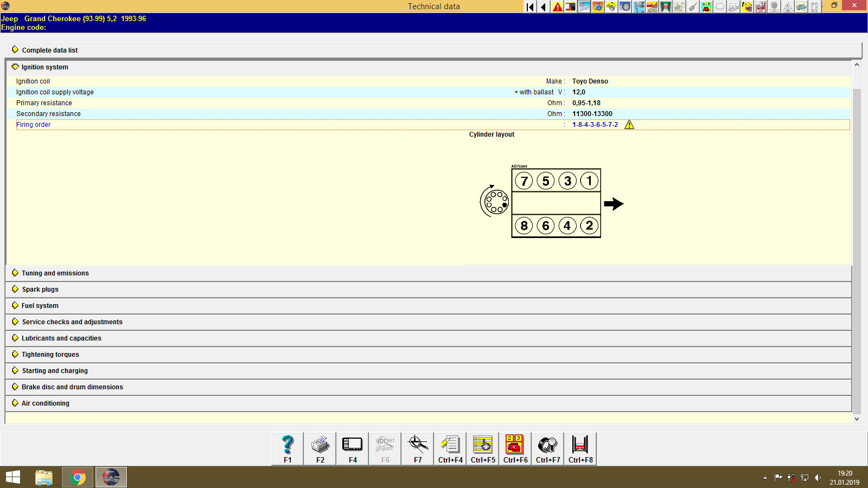Go to first page using toolbar arrow
This screenshot has width=868, height=488.
tap(530, 7)
